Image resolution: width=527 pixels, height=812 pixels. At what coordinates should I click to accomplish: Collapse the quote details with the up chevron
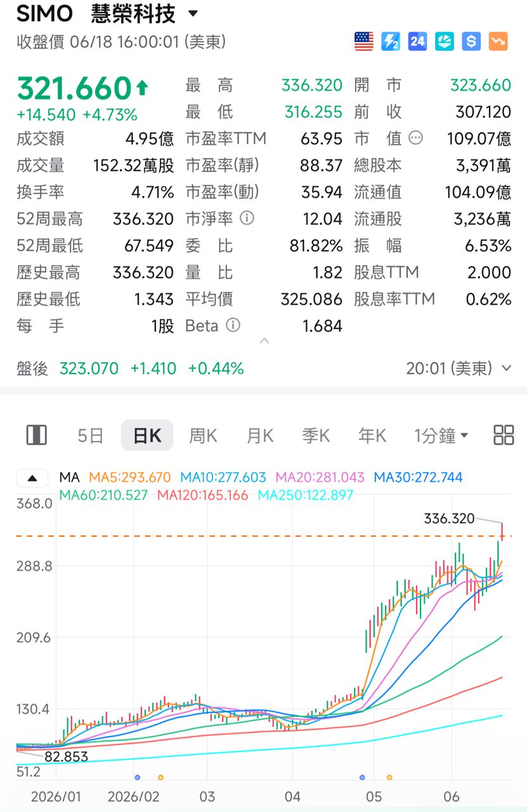pyautogui.click(x=264, y=341)
